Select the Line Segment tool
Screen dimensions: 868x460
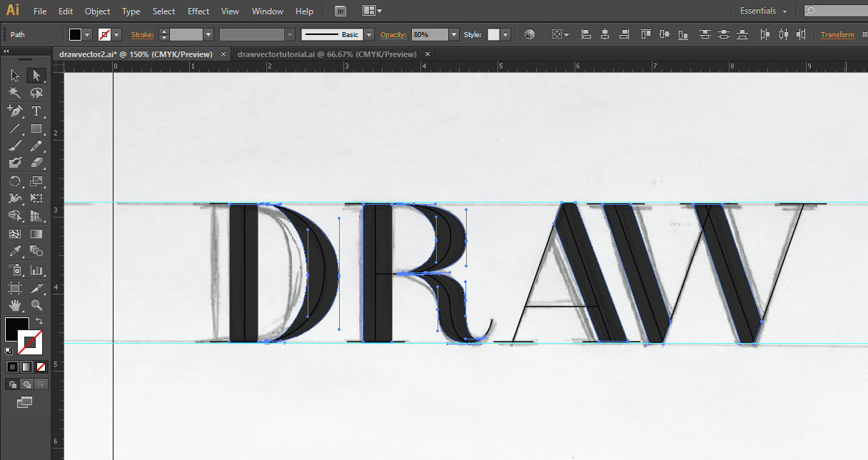click(15, 128)
